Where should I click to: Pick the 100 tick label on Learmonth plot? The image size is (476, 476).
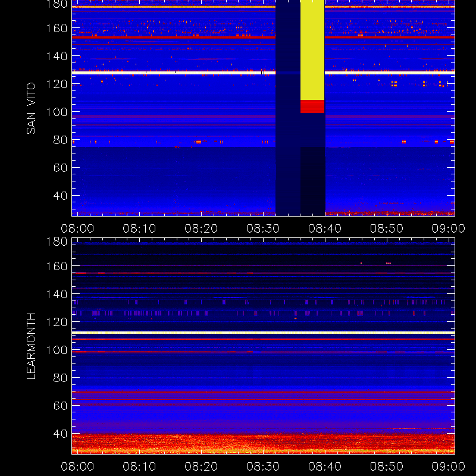(57, 350)
